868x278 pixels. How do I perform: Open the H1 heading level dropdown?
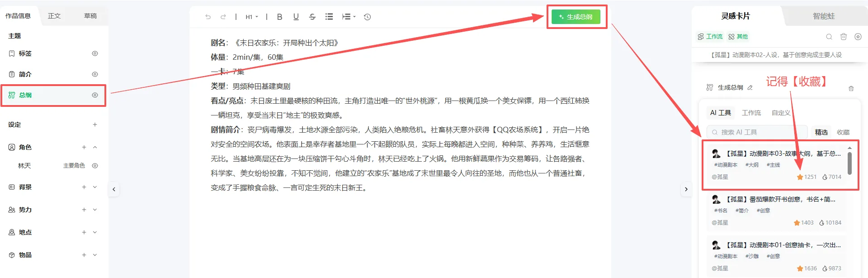point(252,17)
